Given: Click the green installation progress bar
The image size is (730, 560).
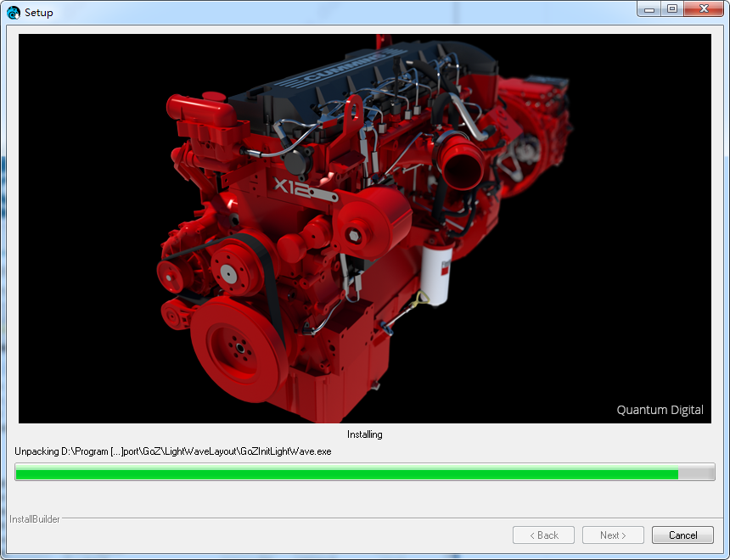Looking at the screenshot, I should click(364, 472).
